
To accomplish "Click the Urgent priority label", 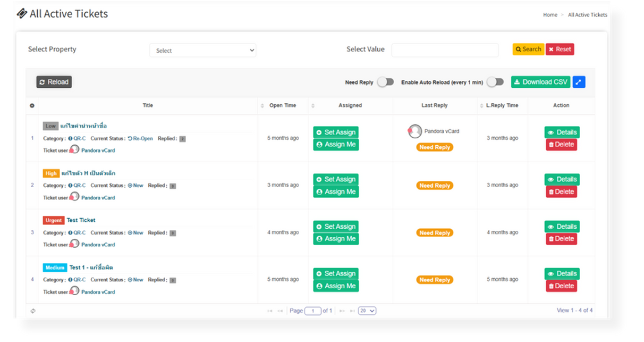I will 54,220.
